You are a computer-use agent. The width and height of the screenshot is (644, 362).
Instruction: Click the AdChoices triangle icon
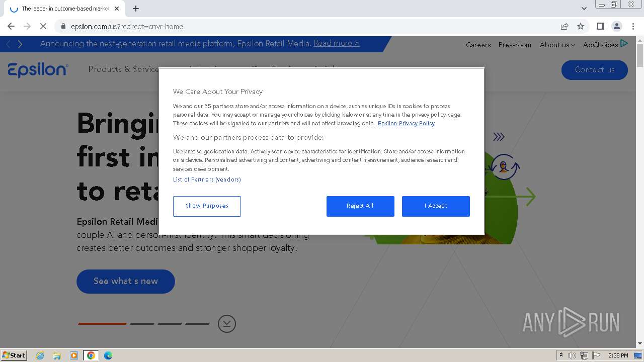[624, 44]
